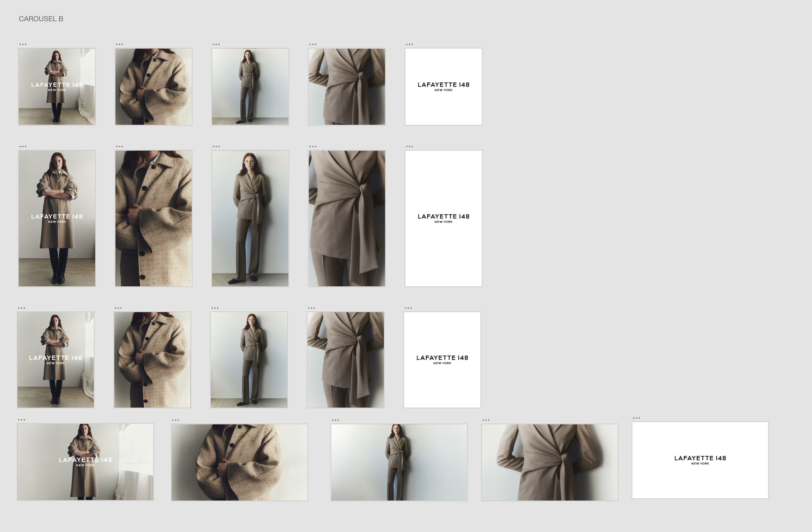Open dots menu above top-row suit model image
Screen dimensions: 812x532
[x=216, y=44]
